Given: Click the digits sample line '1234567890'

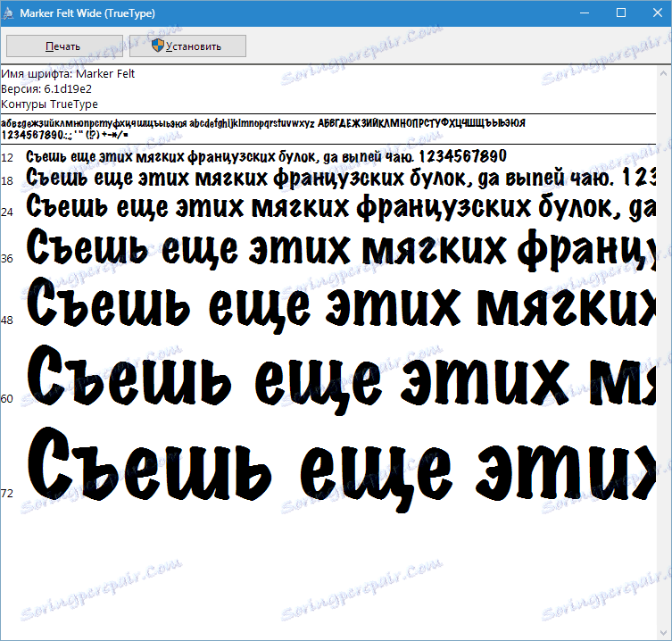Looking at the screenshot, I should [x=64, y=135].
